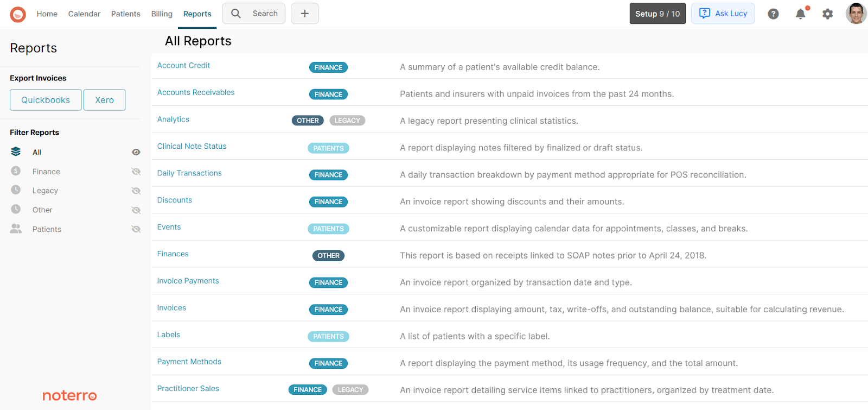868x410 pixels.
Task: Open the Discounts report
Action: (x=174, y=200)
